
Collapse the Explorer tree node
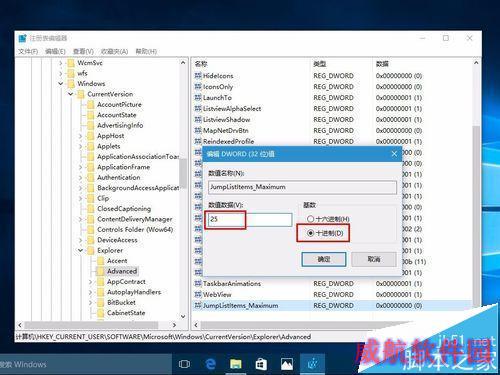80,251
